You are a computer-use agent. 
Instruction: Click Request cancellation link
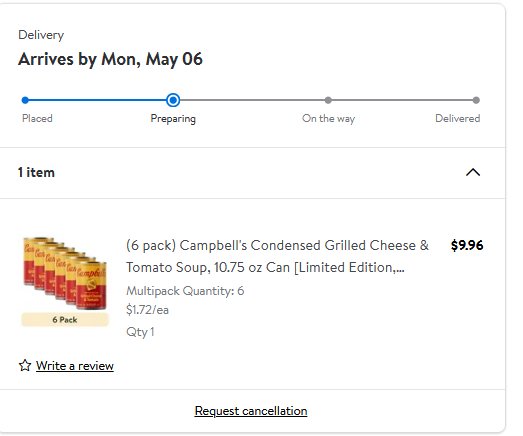(x=251, y=411)
